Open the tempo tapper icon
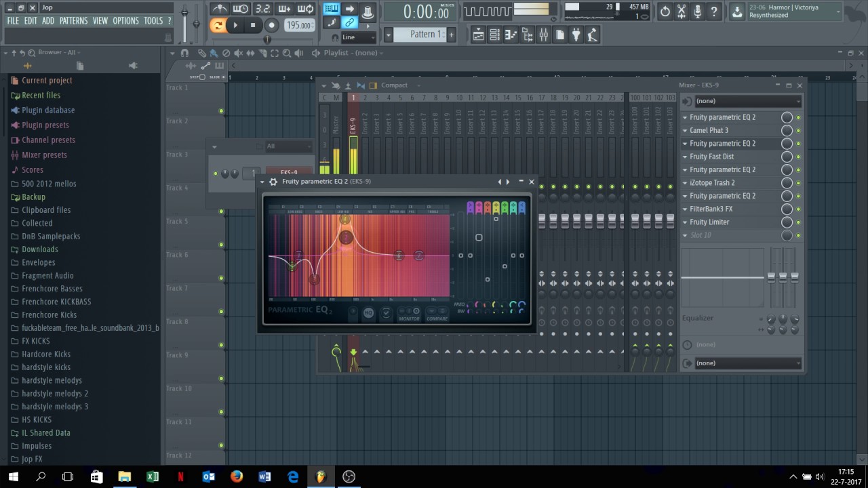 click(x=592, y=35)
